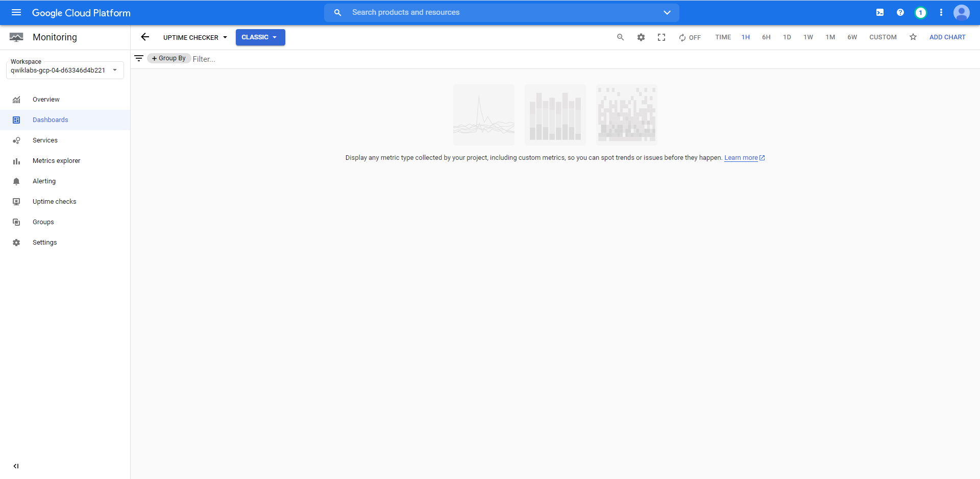This screenshot has width=980, height=479.
Task: Click the Monitoring product icon
Action: [x=16, y=37]
